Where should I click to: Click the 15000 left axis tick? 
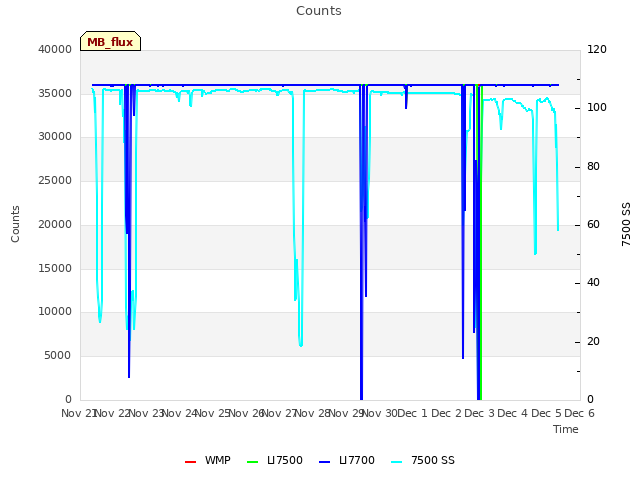click(55, 269)
